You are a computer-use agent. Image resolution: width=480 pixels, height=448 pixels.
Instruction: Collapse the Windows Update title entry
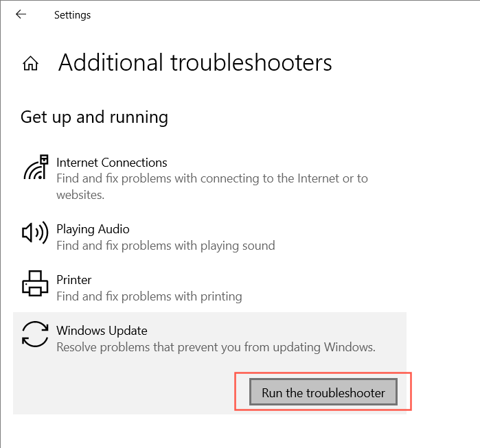click(102, 331)
